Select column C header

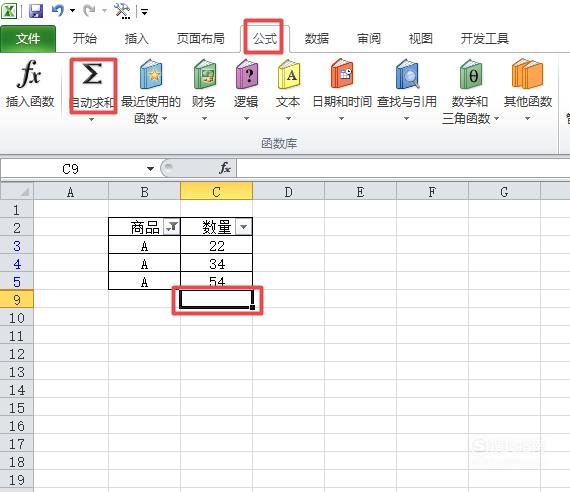[x=216, y=191]
